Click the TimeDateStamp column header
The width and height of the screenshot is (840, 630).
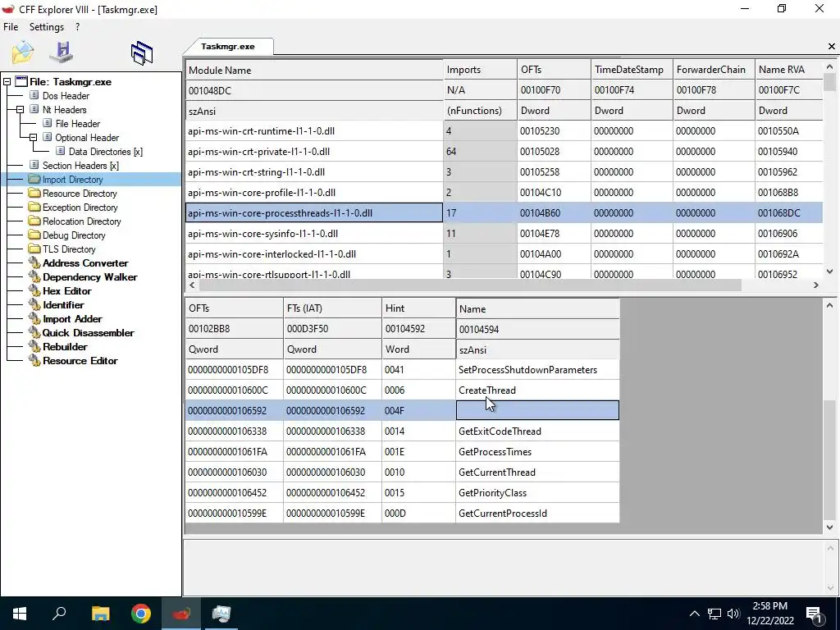point(632,70)
